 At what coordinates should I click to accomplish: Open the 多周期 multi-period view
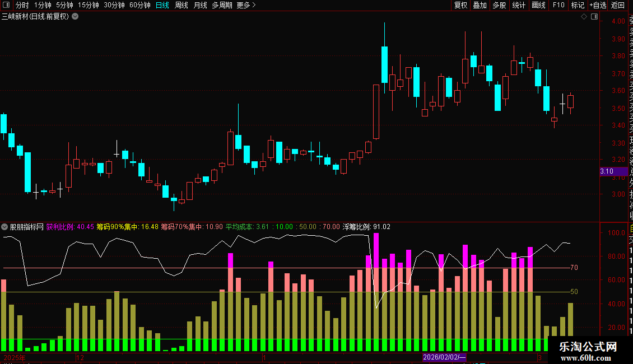click(222, 5)
